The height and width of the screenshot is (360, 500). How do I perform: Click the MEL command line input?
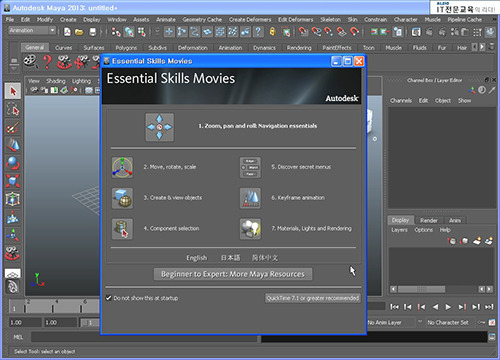(x=144, y=337)
